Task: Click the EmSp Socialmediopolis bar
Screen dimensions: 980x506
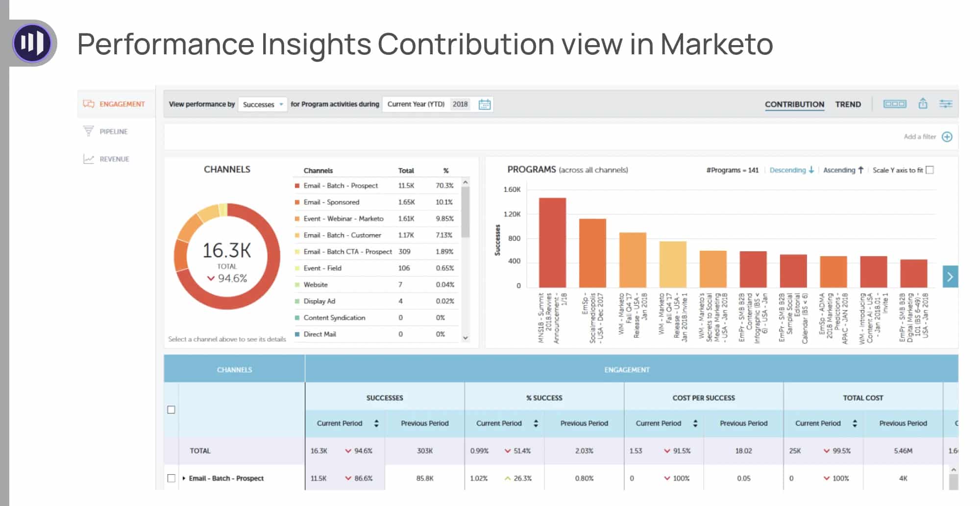Action: (x=592, y=253)
